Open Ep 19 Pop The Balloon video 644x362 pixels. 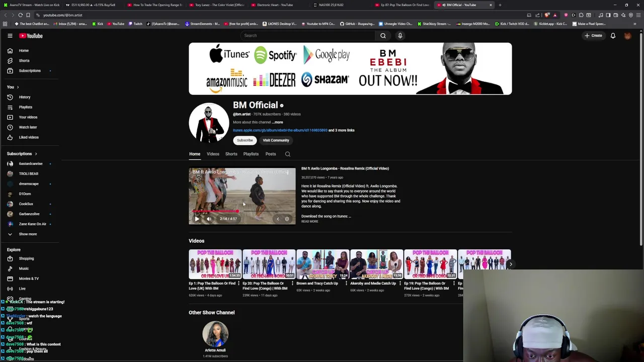tap(430, 264)
